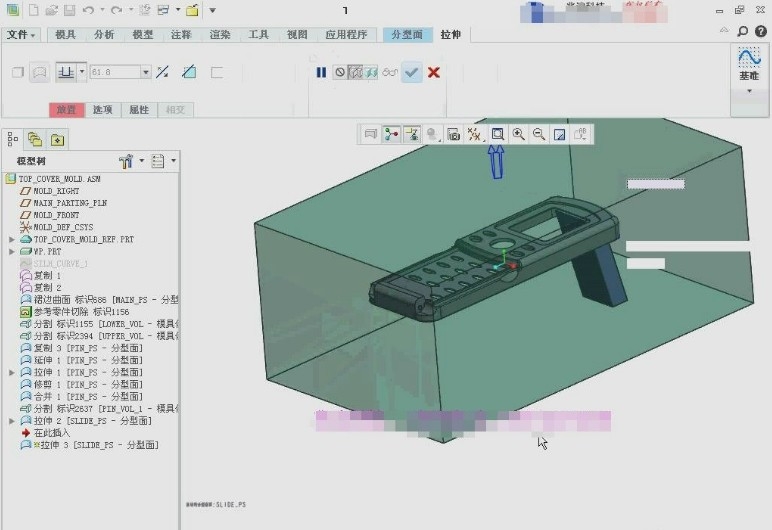
Task: Open the 放置 dashboard panel
Action: 66,109
